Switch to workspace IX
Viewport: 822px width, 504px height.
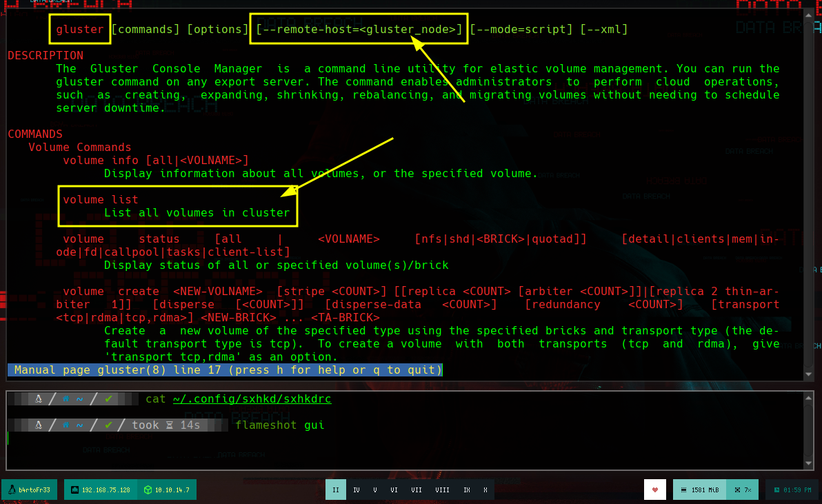(467, 490)
